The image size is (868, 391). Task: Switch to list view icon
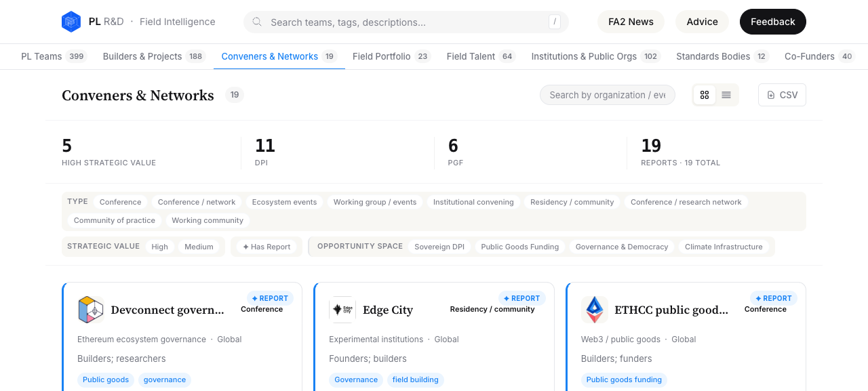(726, 95)
